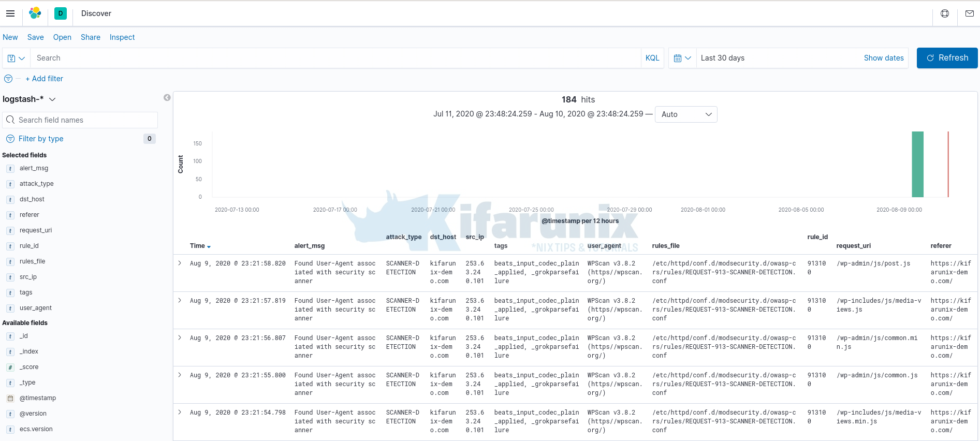Screen dimensions: 980x441
Task: Click the _index field type icon
Action: [10, 352]
